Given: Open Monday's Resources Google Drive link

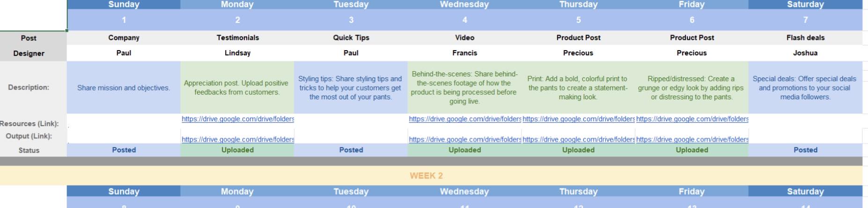Looking at the screenshot, I should (x=237, y=119).
